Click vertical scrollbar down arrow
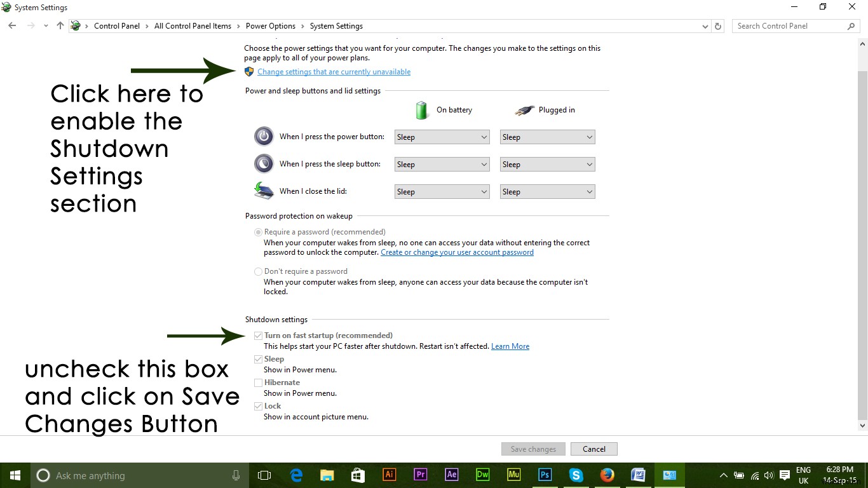The image size is (868, 488). pyautogui.click(x=862, y=426)
